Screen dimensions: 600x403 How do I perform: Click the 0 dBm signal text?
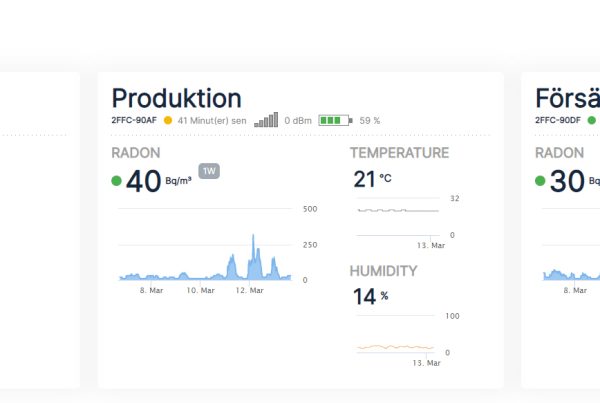pyautogui.click(x=298, y=121)
